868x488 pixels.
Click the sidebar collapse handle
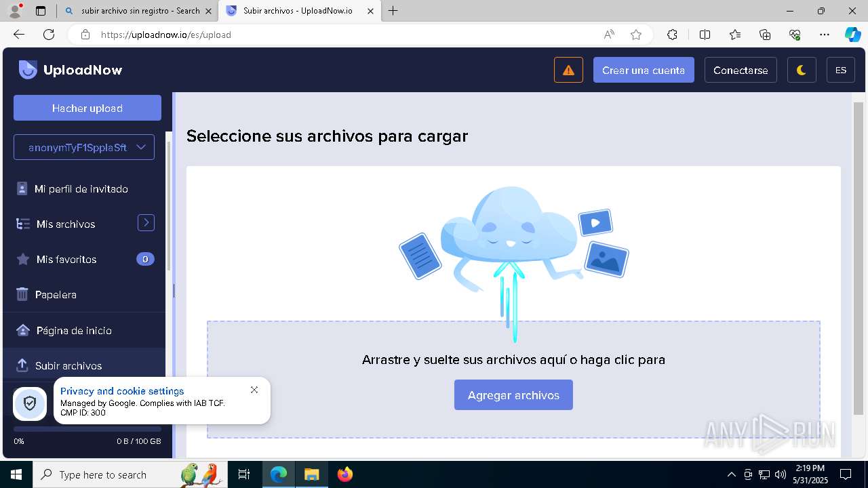(x=174, y=290)
